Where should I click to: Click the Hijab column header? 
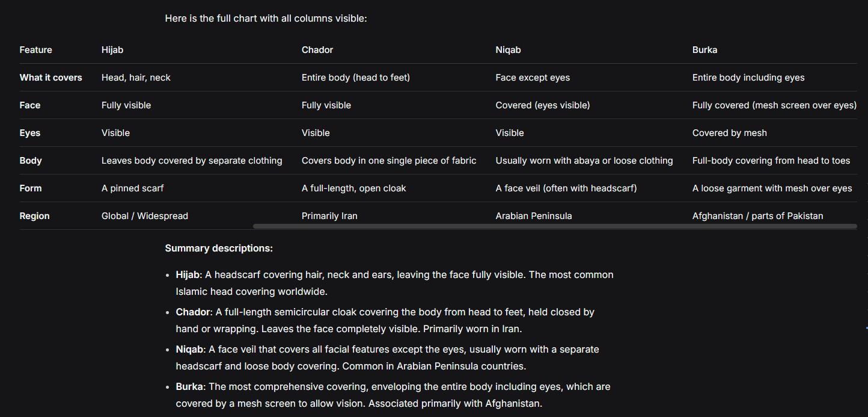pos(112,50)
